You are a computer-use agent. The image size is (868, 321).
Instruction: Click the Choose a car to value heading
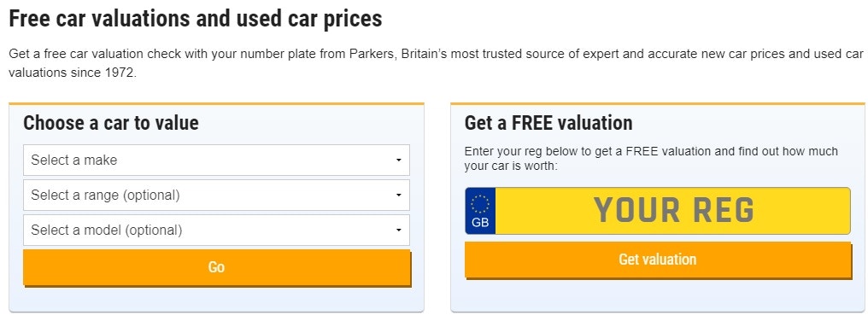[111, 123]
